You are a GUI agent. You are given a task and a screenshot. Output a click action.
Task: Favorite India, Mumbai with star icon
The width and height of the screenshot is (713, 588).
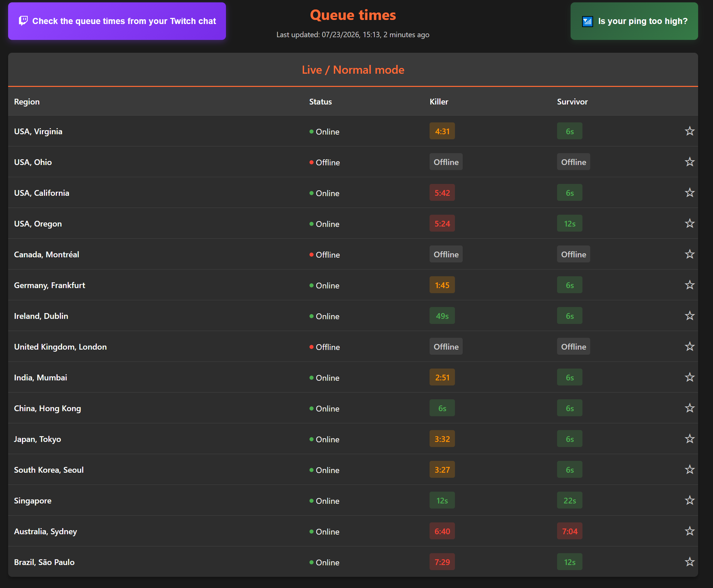tap(690, 377)
